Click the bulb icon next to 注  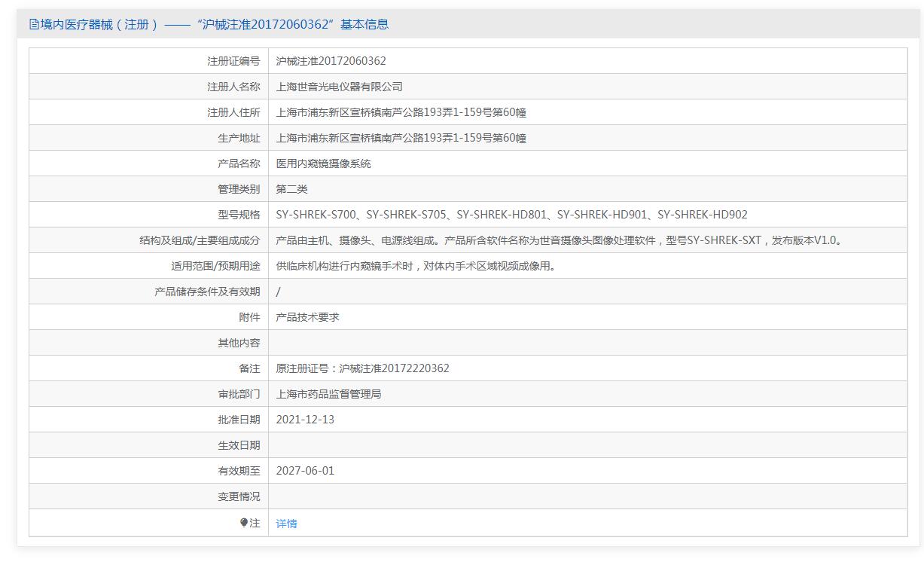[x=244, y=522]
